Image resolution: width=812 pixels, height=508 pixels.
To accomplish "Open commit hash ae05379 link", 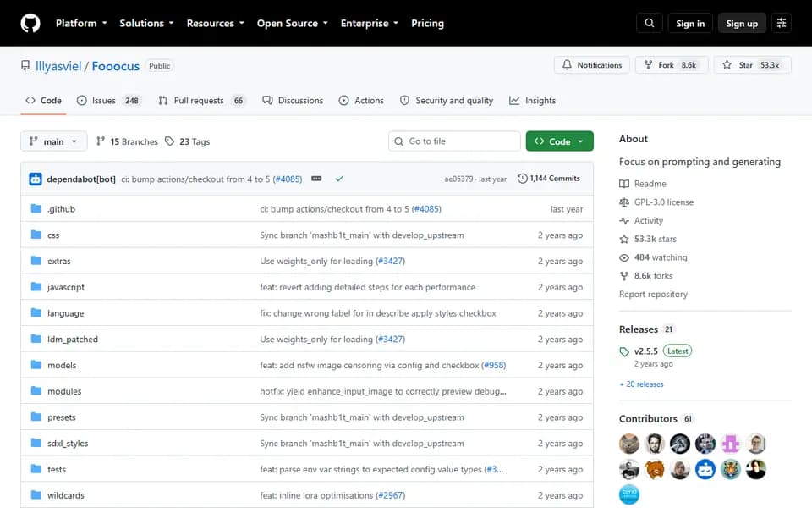I will point(458,179).
